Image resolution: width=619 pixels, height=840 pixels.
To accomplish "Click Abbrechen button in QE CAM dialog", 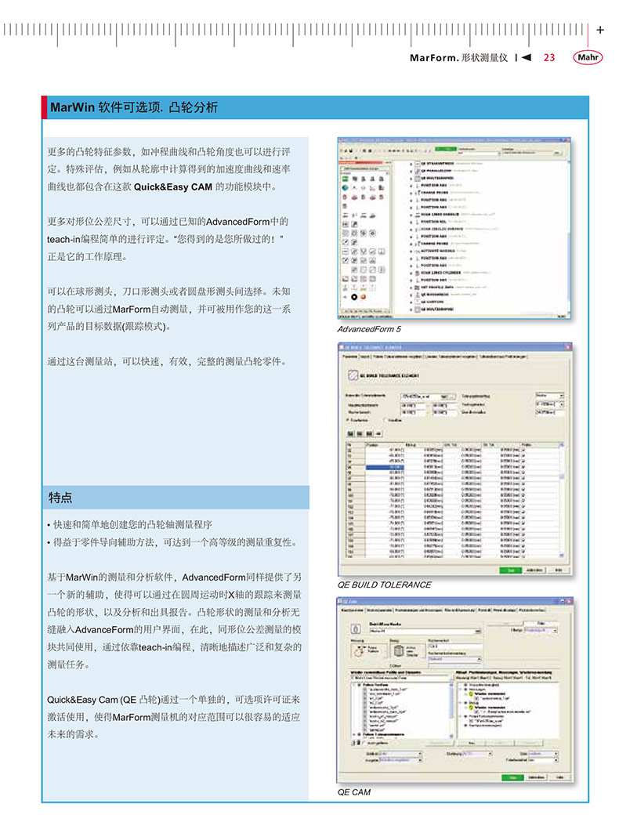I will pyautogui.click(x=534, y=777).
